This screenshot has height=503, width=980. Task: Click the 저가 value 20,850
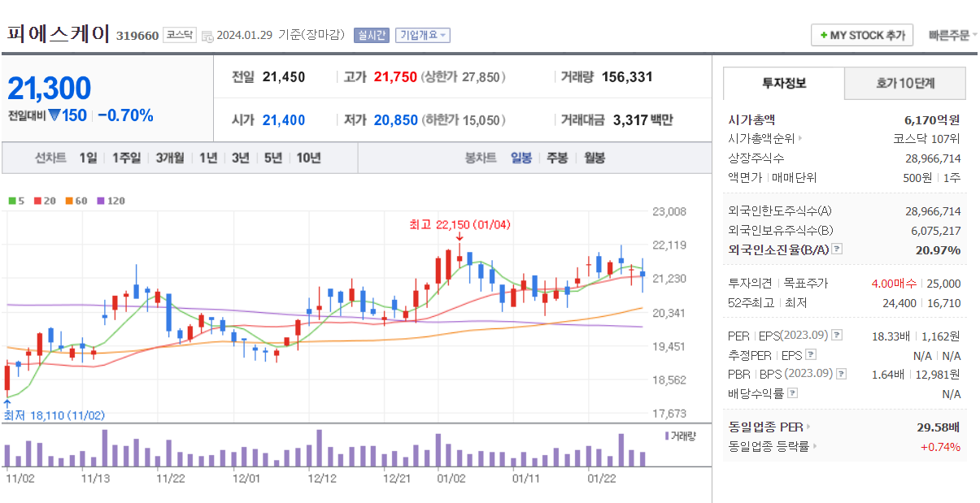[396, 120]
